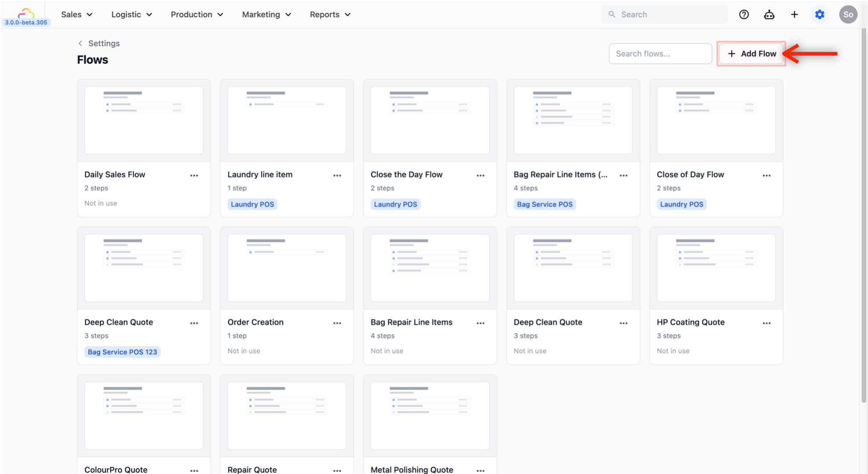Screen dimensions: 868x474
Task: Open Bag Repair Line Items (... thumbnail with Bag Service POS
Action: [x=573, y=120]
